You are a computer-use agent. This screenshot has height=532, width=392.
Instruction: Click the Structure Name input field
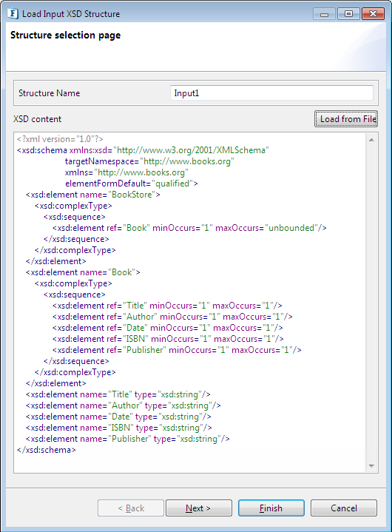click(x=271, y=93)
